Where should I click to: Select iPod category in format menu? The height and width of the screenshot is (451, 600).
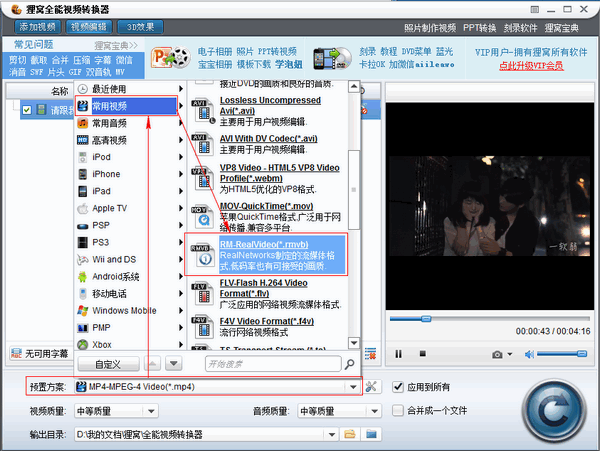coord(129,157)
